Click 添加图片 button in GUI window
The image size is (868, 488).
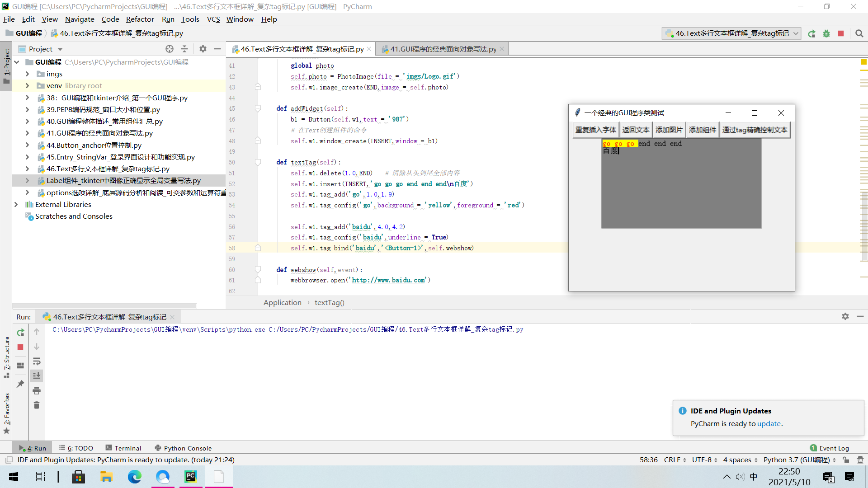tap(669, 130)
